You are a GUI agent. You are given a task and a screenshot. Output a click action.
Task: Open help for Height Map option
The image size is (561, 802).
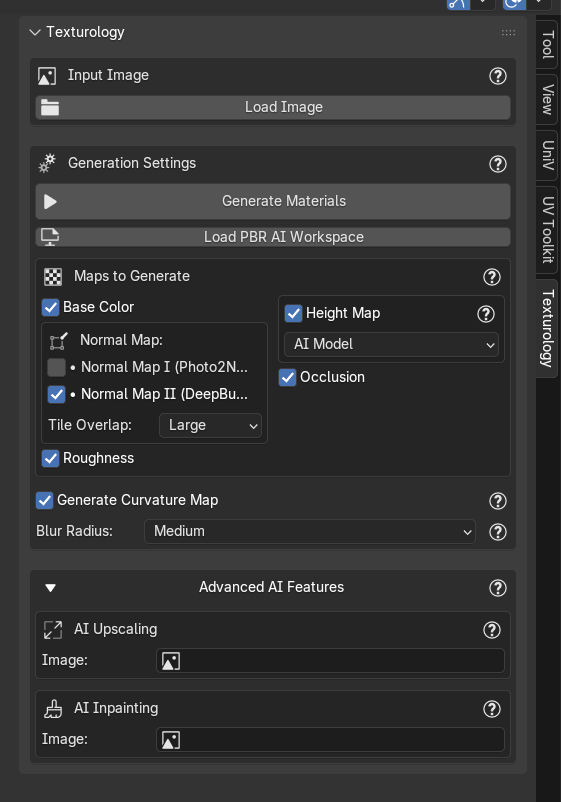click(x=486, y=314)
